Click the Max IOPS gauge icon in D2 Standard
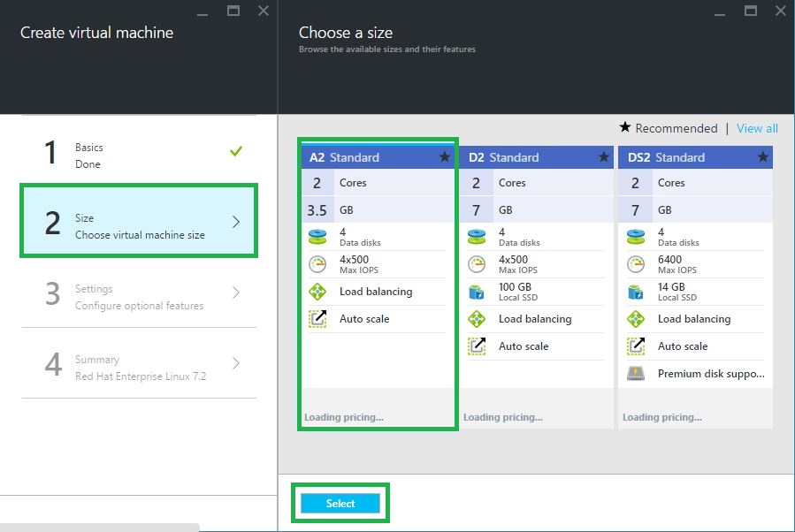This screenshot has height=532, width=795. (477, 264)
